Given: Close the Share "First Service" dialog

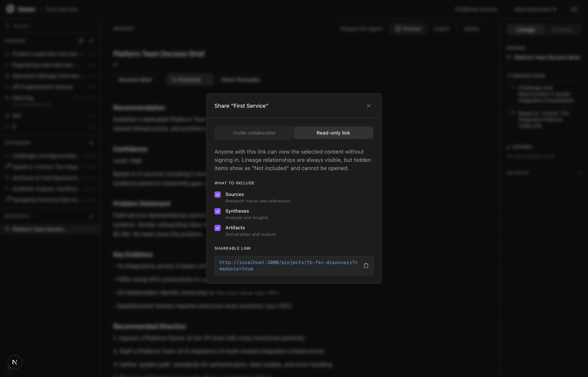Looking at the screenshot, I should click(368, 106).
